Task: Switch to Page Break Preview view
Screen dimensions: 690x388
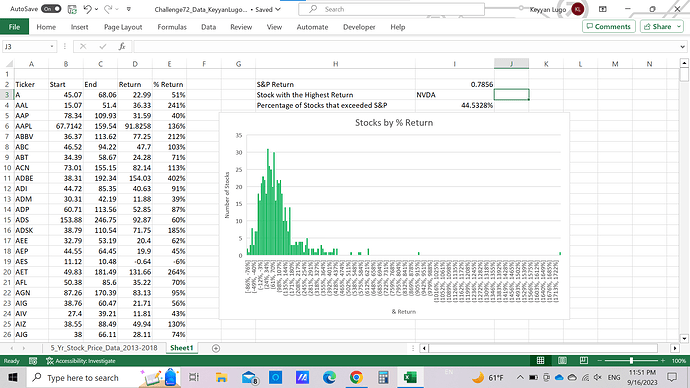Action: pos(584,361)
